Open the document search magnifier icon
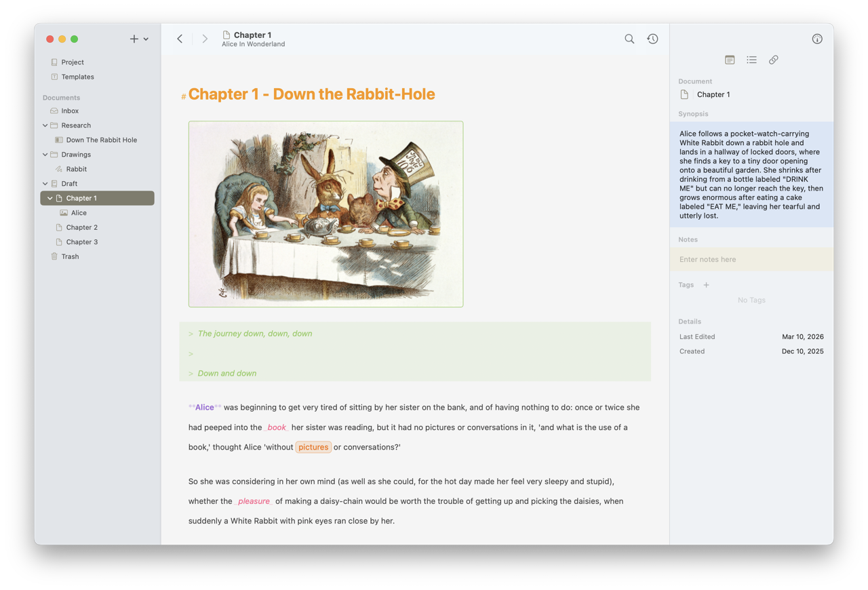 629,39
